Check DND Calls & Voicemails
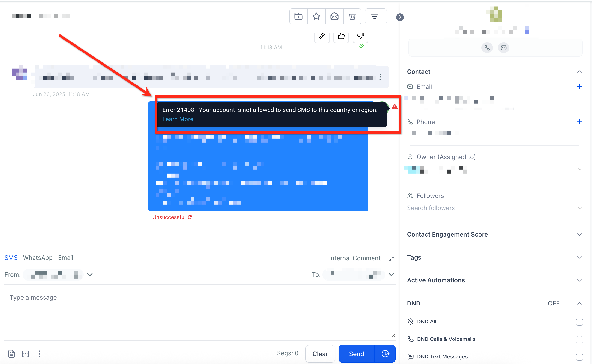Image resolution: width=592 pixels, height=364 pixels. point(579,339)
